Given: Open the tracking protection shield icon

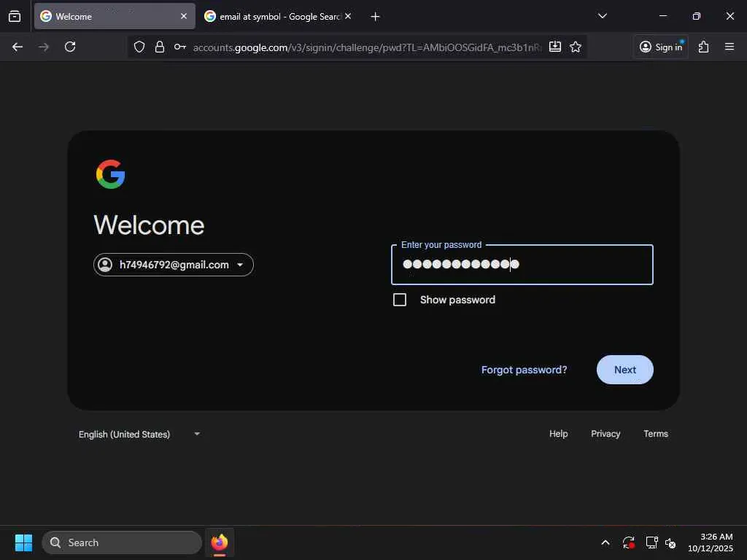Looking at the screenshot, I should (x=139, y=47).
